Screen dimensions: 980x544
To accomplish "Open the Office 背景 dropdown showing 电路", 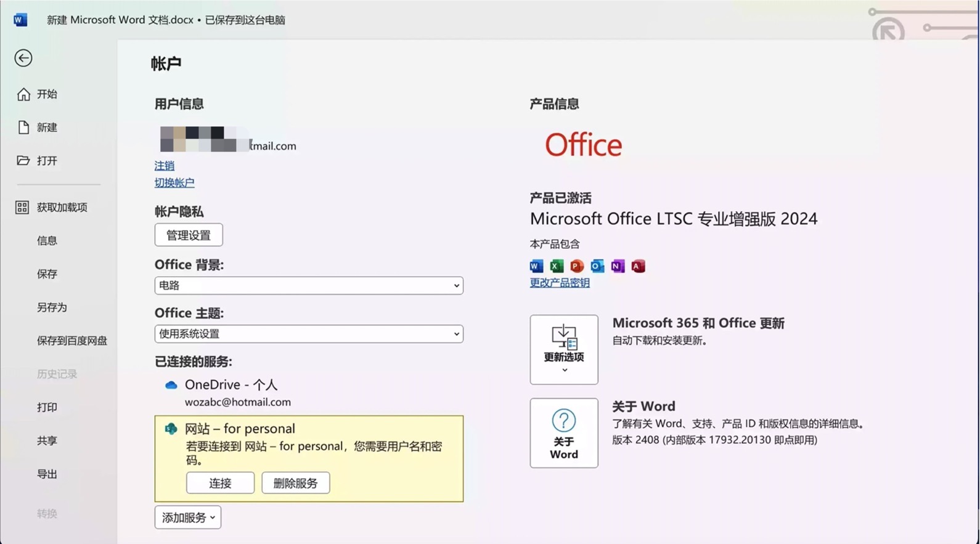I will [x=309, y=285].
